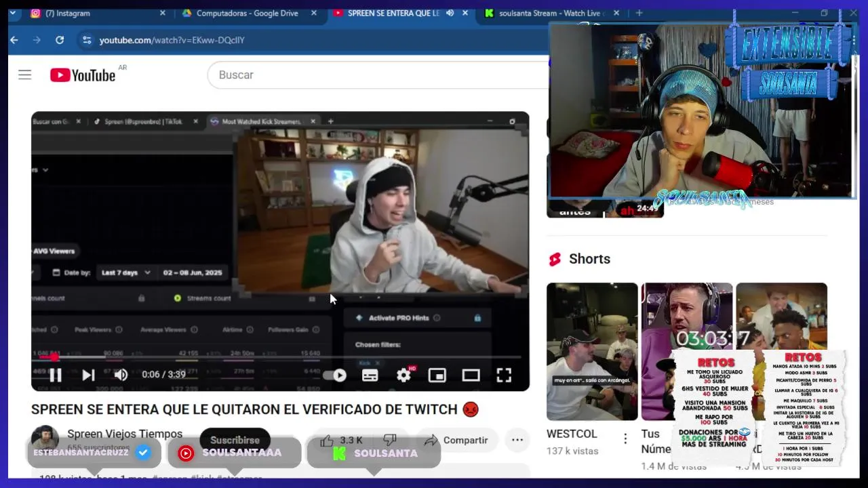The height and width of the screenshot is (488, 868).
Task: Open options for the WESTCOL short
Action: point(625,439)
